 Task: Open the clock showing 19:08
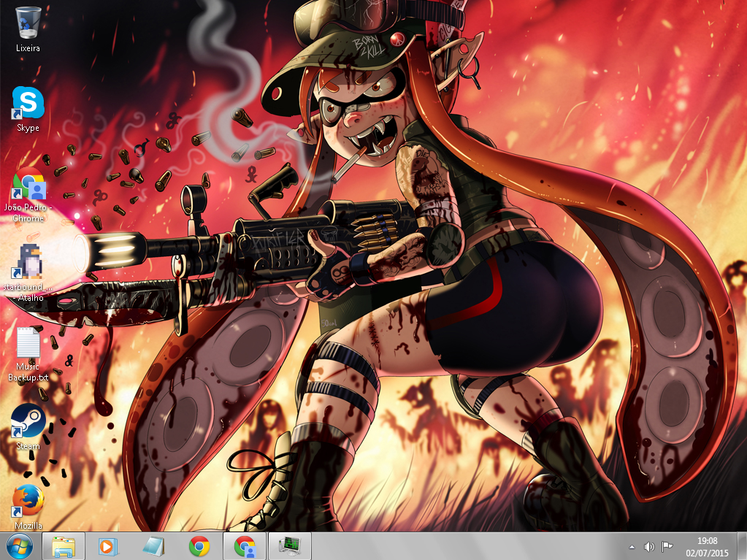click(x=707, y=546)
